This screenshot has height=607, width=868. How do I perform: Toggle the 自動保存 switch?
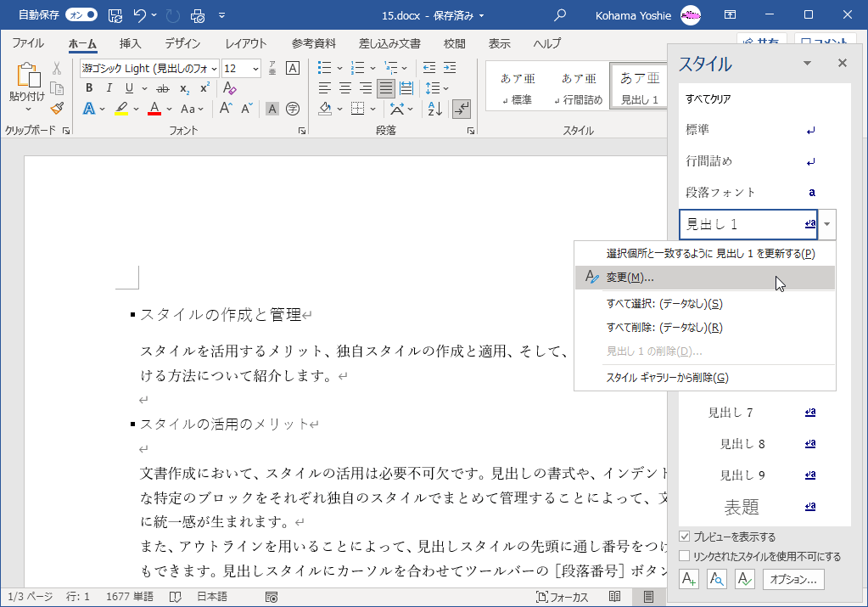click(x=81, y=14)
